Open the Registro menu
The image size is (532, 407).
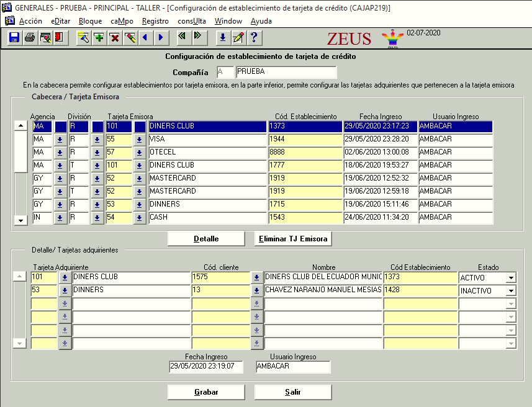click(155, 21)
